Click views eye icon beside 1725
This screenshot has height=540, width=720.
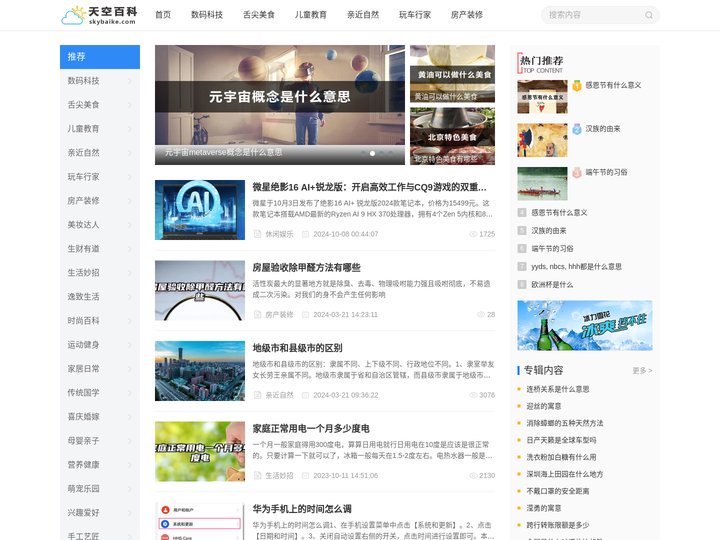click(x=473, y=234)
